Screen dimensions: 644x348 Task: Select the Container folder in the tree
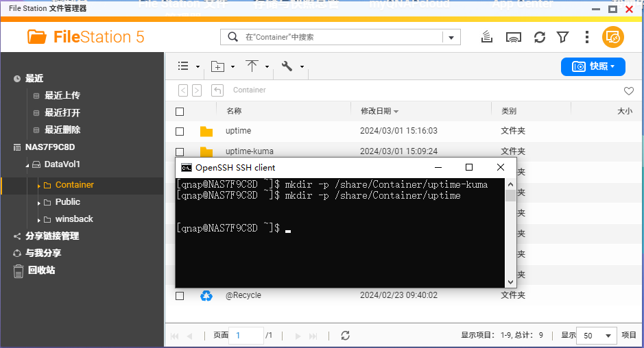pyautogui.click(x=74, y=185)
